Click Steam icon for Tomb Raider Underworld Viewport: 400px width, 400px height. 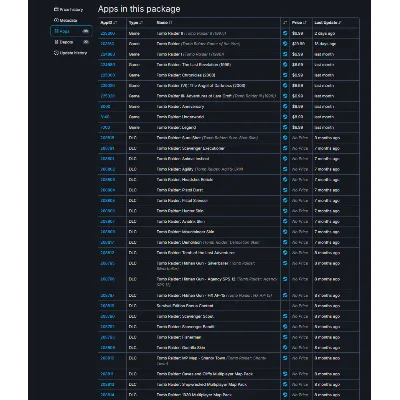285,117
